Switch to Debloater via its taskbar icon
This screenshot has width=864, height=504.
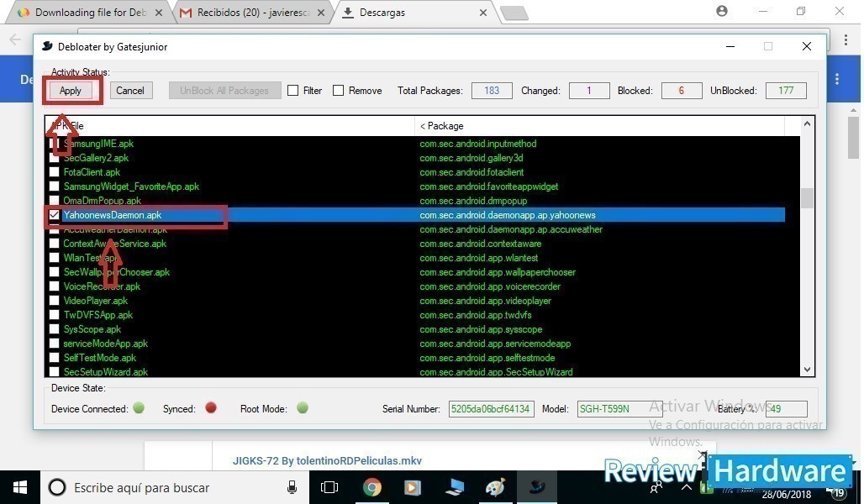(537, 487)
